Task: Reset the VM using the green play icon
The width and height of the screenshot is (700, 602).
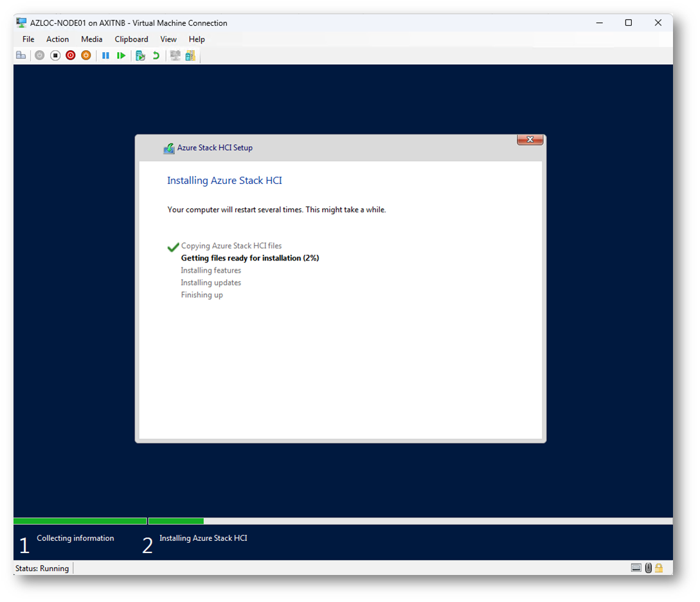Action: coord(121,56)
